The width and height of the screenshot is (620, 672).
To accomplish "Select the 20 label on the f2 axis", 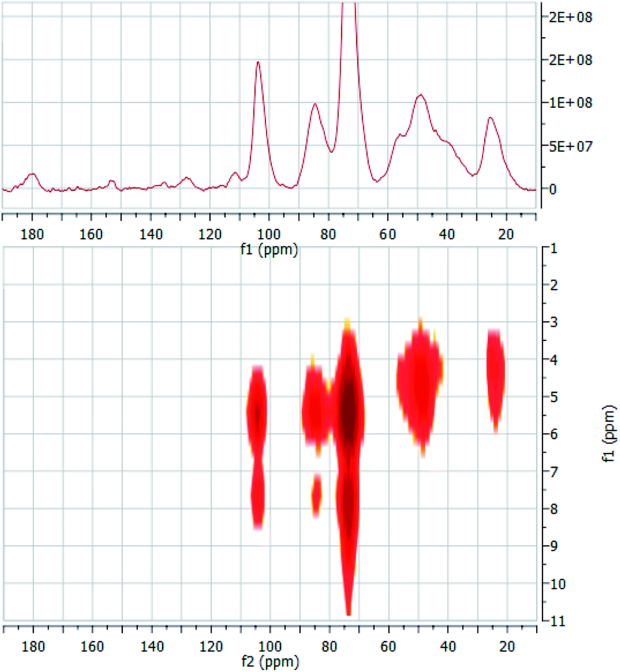I will tap(507, 646).
